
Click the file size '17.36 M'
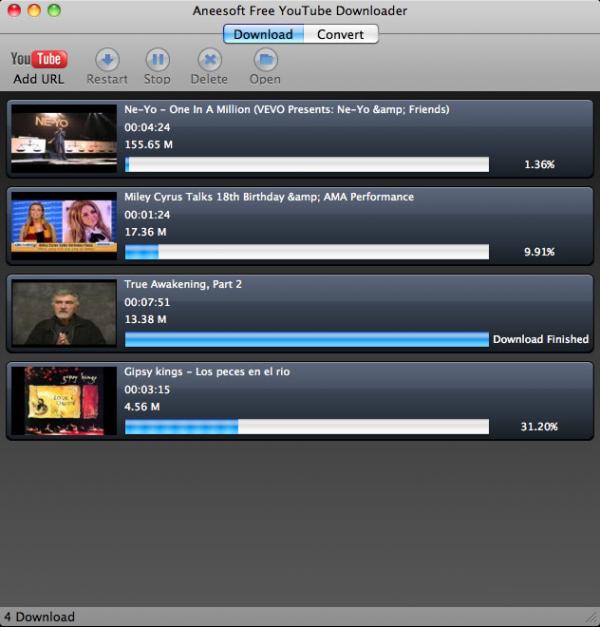pyautogui.click(x=145, y=232)
